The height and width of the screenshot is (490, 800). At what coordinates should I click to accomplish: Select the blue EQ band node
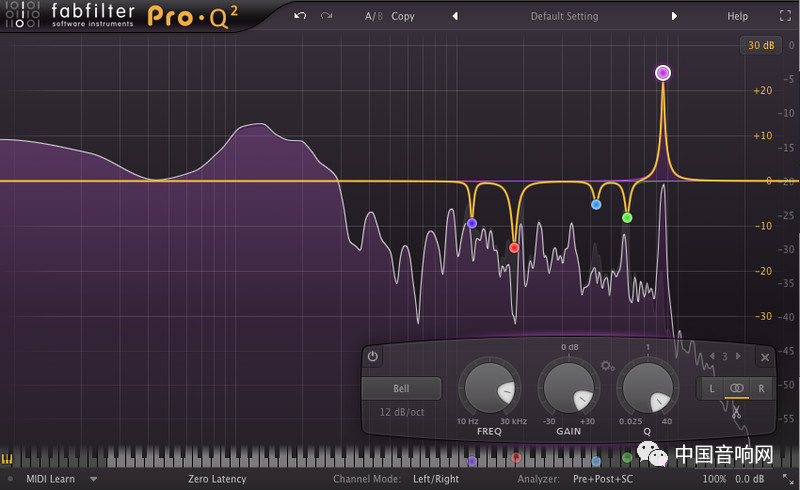(x=596, y=205)
